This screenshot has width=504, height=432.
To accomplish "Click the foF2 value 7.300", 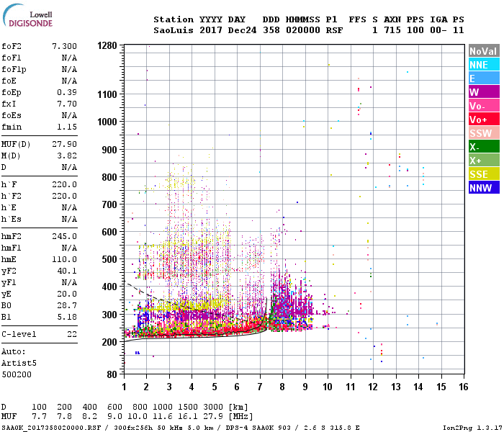I will pyautogui.click(x=65, y=46).
